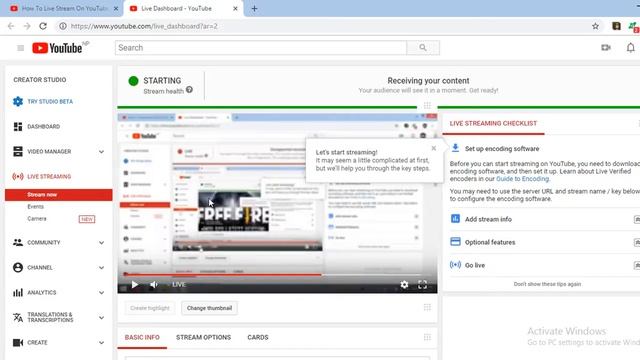
Task: Click the Analytics bar chart icon
Action: (x=18, y=292)
